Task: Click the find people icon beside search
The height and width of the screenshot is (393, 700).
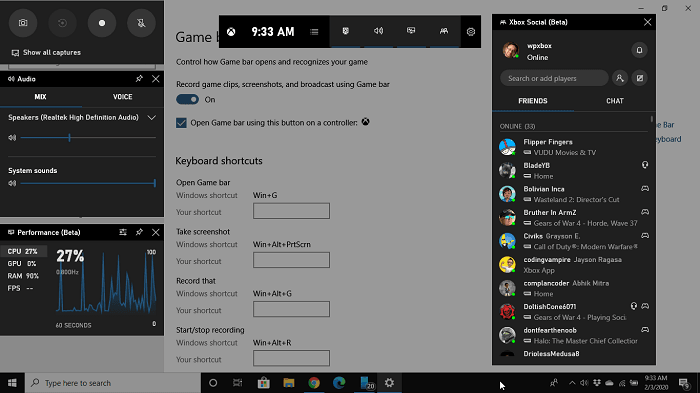Action: coord(620,78)
